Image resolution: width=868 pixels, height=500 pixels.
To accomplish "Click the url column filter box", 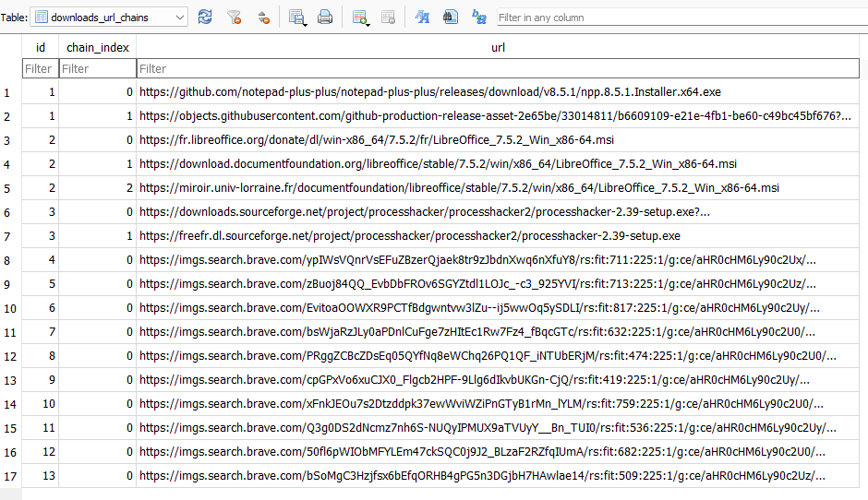I will [498, 68].
